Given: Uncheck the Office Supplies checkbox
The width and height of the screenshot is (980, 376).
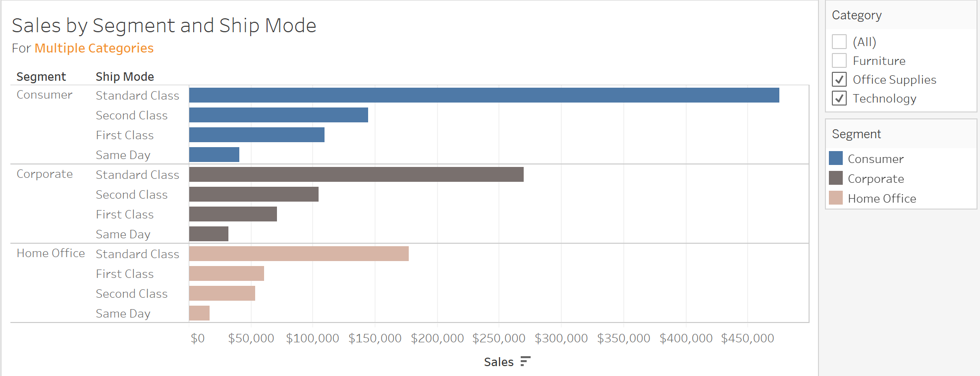Looking at the screenshot, I should 839,79.
